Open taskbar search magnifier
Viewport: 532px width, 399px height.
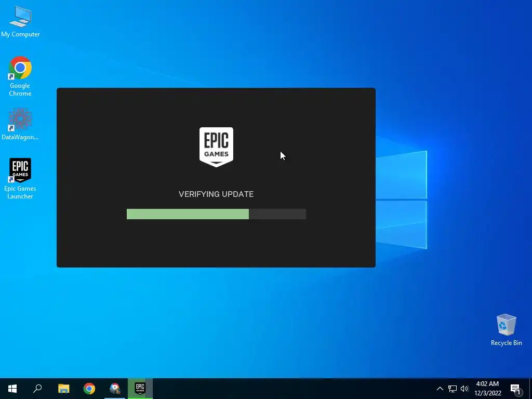tap(37, 388)
